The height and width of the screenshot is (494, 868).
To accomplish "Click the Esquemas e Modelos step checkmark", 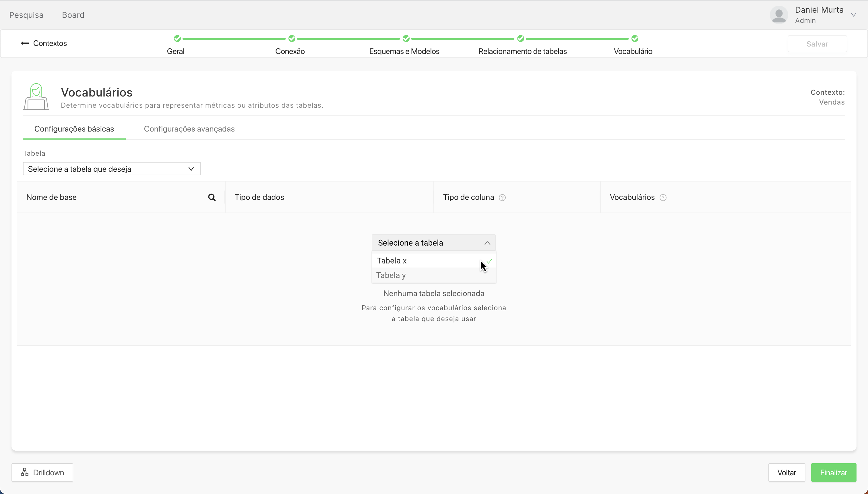I will click(406, 38).
